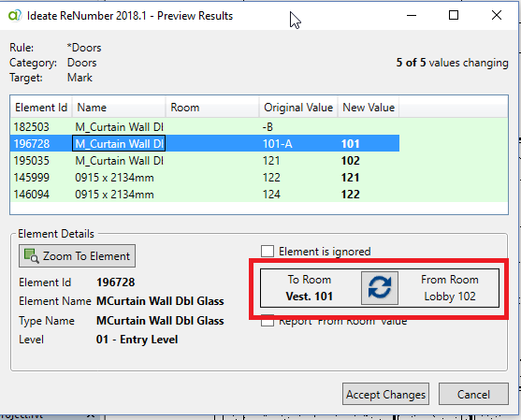Viewport: 521px width, 420px height.
Task: Click the Zoom To Element button
Action: pyautogui.click(x=77, y=256)
